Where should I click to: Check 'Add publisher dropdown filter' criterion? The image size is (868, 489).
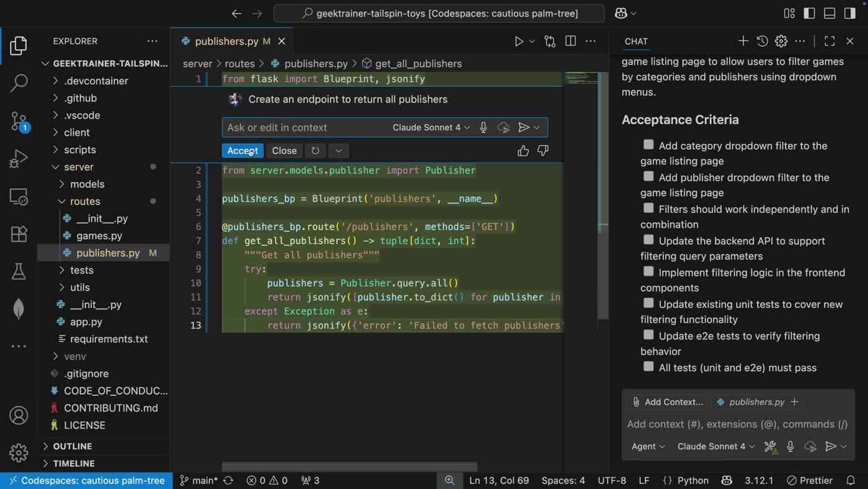pyautogui.click(x=649, y=176)
